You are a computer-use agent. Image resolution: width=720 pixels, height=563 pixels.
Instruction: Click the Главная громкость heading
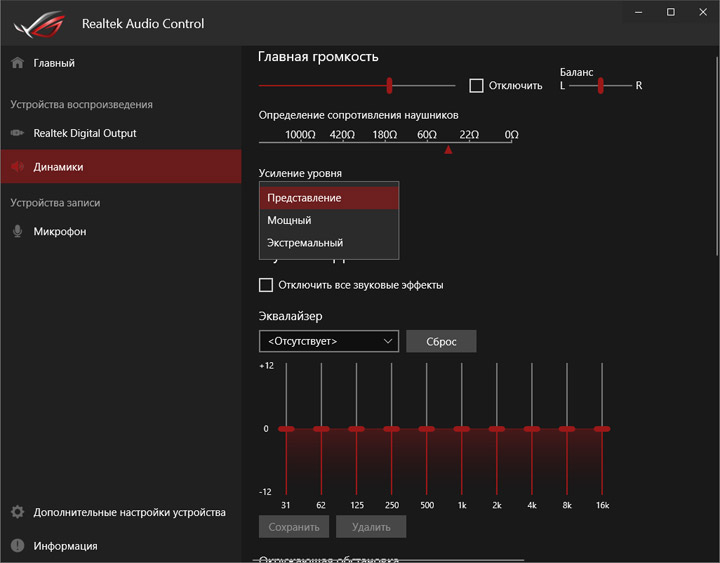point(318,56)
